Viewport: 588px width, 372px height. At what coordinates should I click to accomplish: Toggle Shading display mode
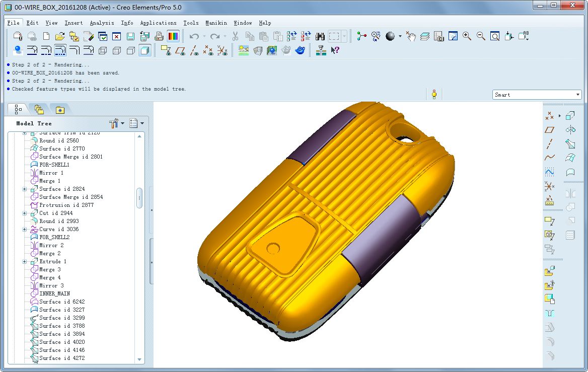pyautogui.click(x=145, y=50)
